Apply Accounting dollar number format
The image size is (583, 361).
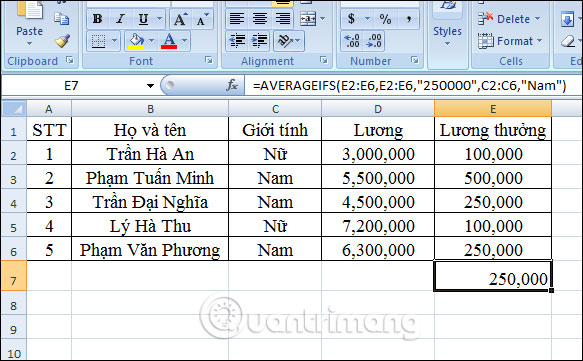351,19
